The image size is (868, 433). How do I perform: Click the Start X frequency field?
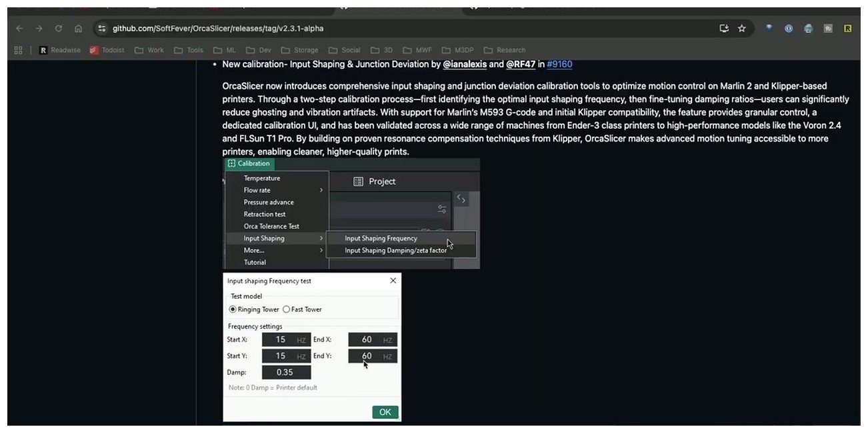[x=286, y=340]
